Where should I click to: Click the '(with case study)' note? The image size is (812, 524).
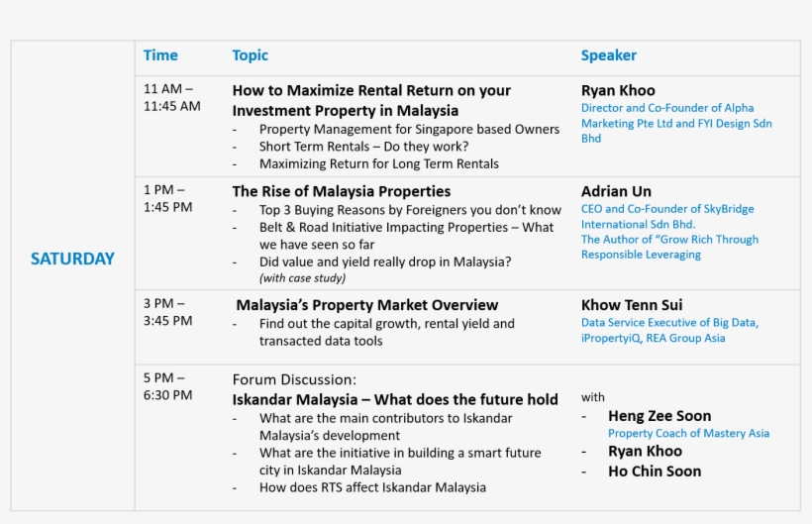pos(303,278)
